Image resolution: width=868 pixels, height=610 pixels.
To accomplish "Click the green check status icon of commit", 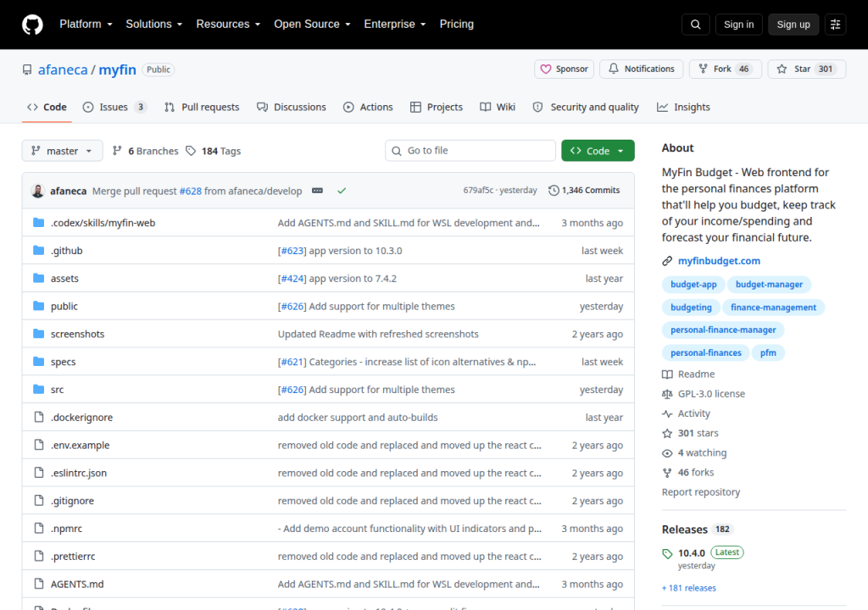I will tap(342, 191).
